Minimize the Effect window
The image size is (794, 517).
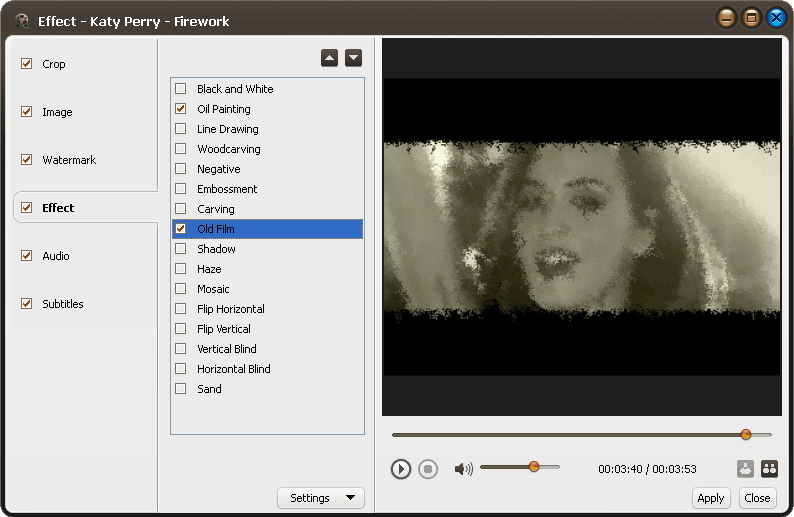727,19
